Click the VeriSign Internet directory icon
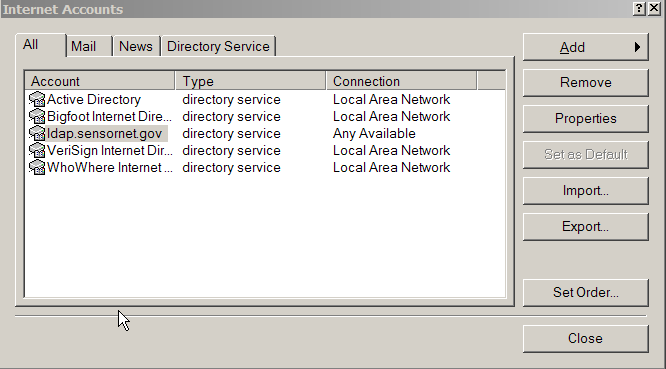This screenshot has height=369, width=666. 37,150
